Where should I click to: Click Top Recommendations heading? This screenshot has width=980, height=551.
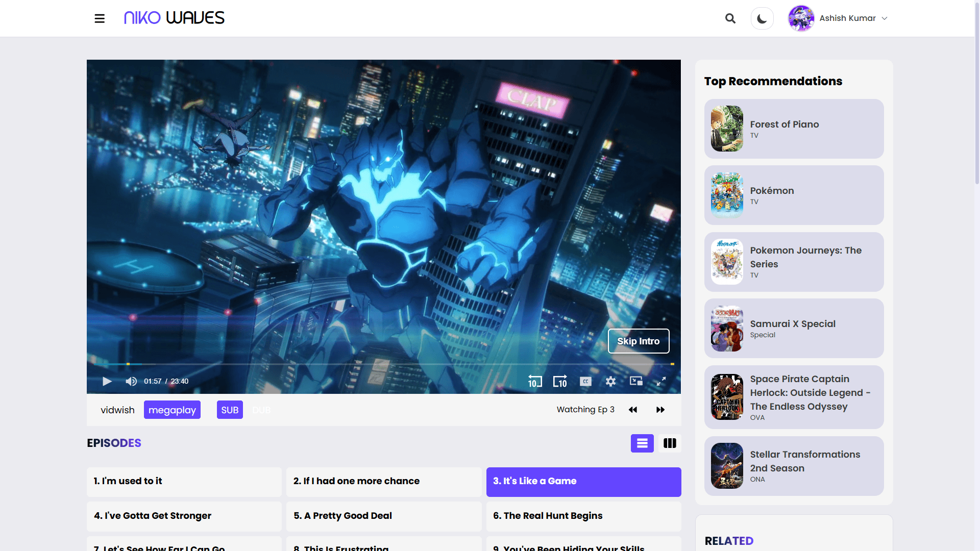(773, 81)
